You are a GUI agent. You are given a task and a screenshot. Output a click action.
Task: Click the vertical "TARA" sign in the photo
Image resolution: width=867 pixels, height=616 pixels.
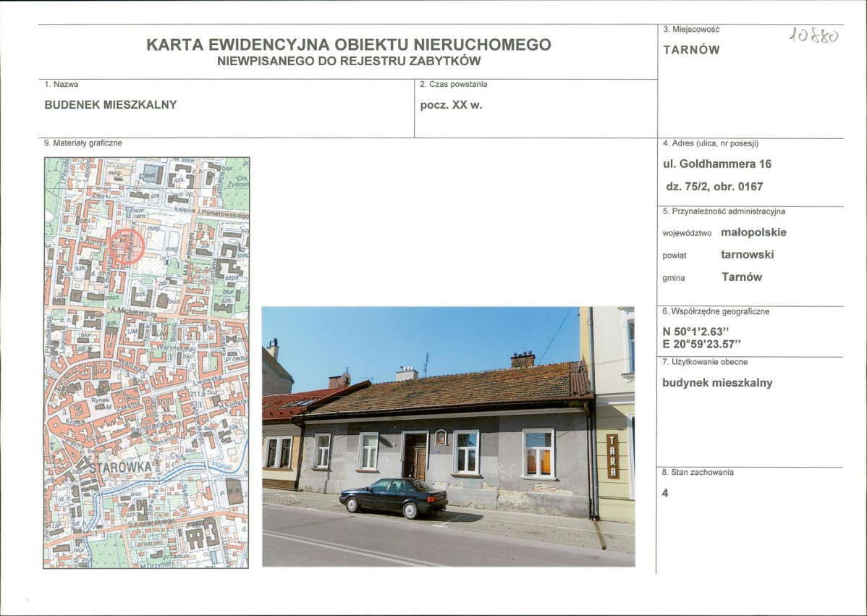[x=613, y=457]
